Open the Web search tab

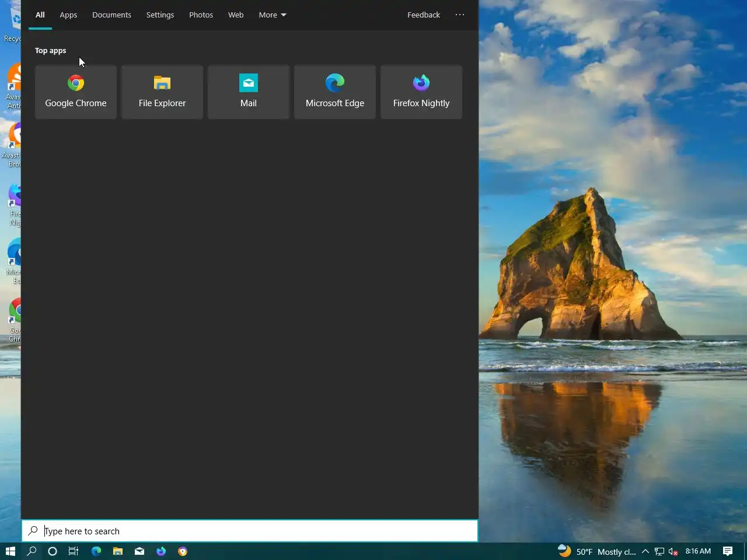tap(236, 15)
